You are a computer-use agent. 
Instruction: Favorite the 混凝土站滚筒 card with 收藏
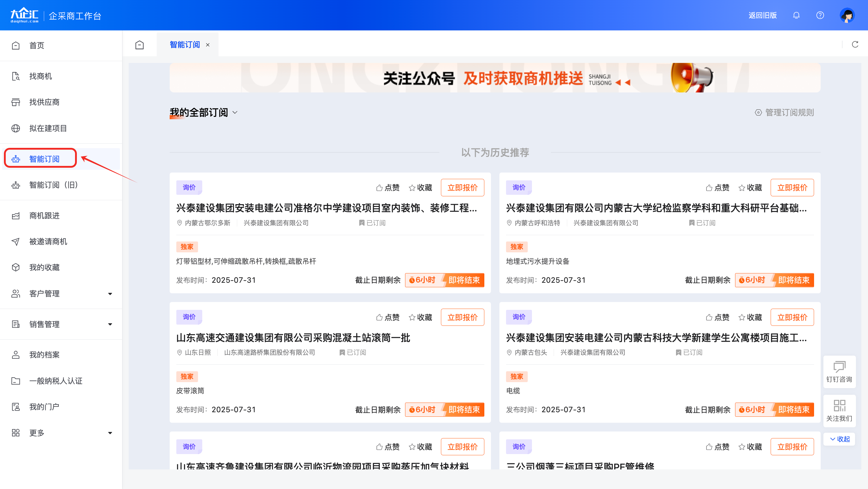(420, 317)
